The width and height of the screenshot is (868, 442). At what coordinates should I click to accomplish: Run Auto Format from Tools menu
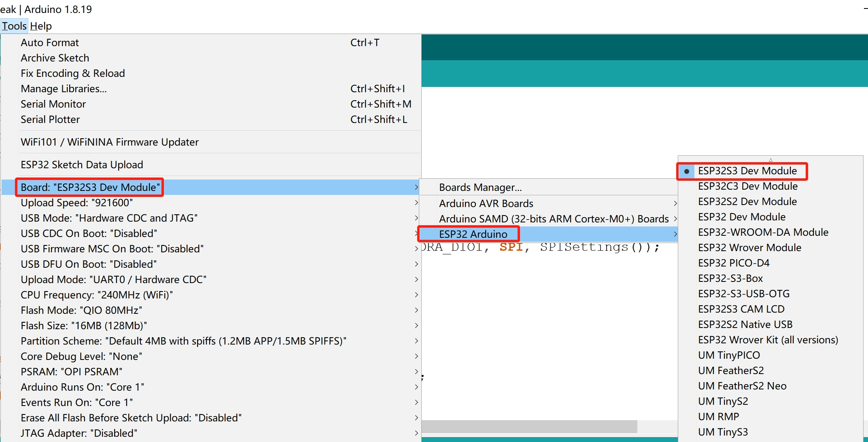point(210,42)
